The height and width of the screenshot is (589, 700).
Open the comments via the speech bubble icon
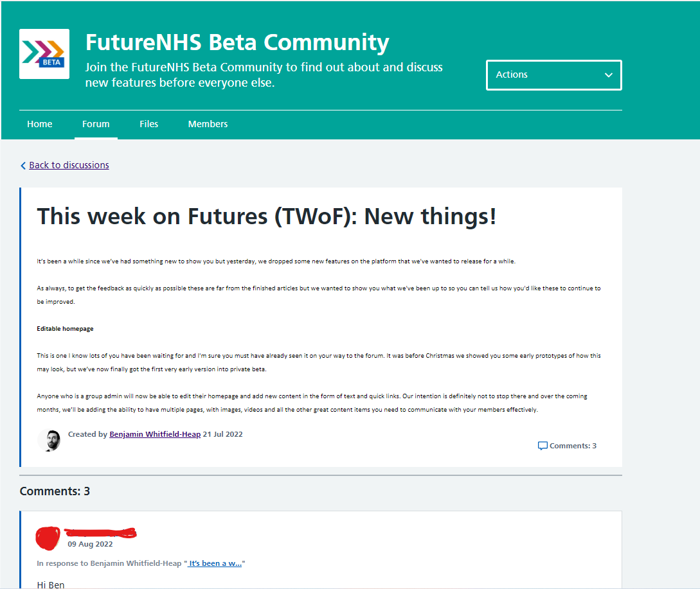[543, 445]
